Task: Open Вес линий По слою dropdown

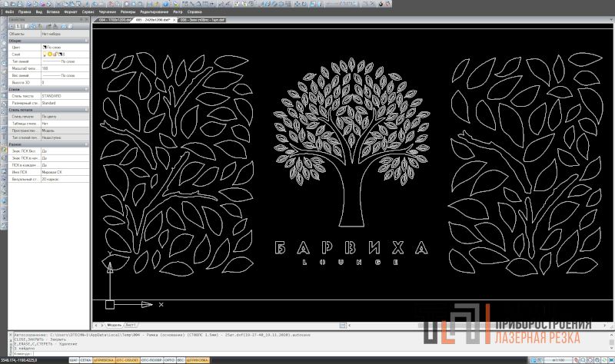Action: (65, 75)
